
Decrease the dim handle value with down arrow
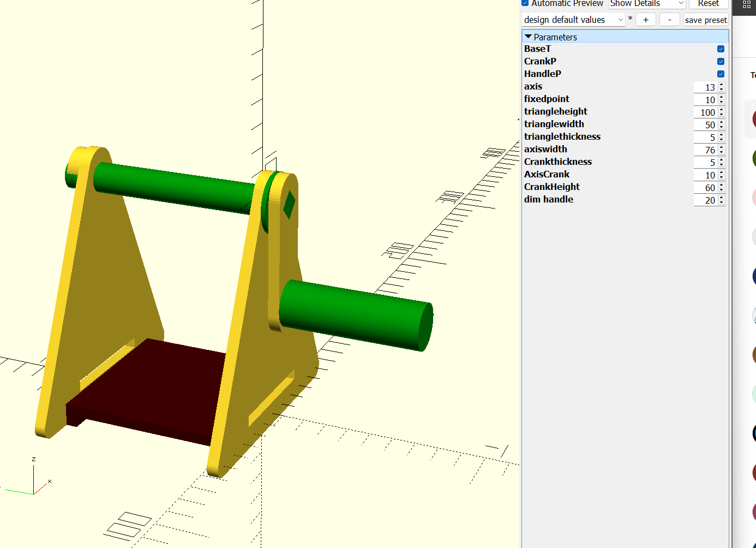coord(722,203)
